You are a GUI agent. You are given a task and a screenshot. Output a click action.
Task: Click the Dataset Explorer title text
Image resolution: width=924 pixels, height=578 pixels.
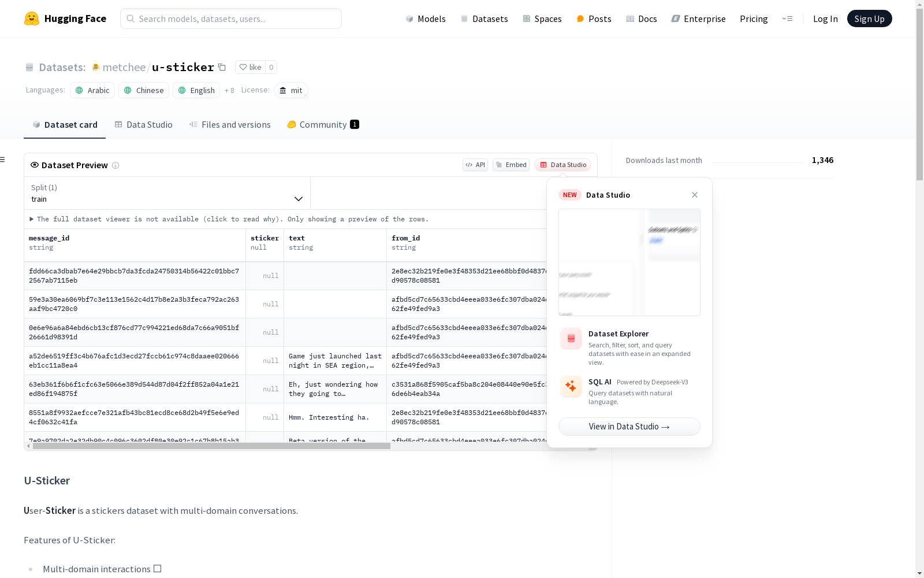619,334
